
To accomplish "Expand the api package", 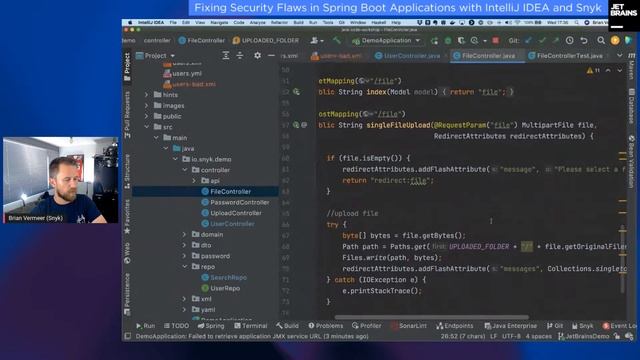I will coord(194,180).
